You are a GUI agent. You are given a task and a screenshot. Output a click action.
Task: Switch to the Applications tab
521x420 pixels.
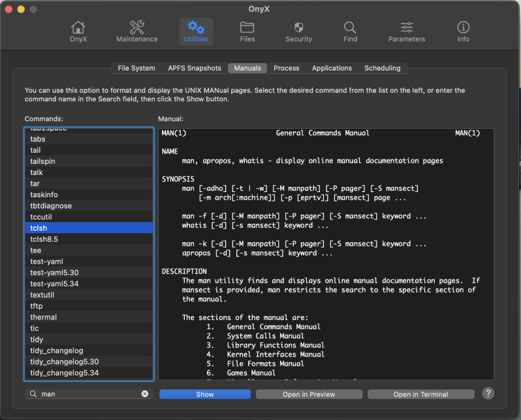tap(332, 68)
